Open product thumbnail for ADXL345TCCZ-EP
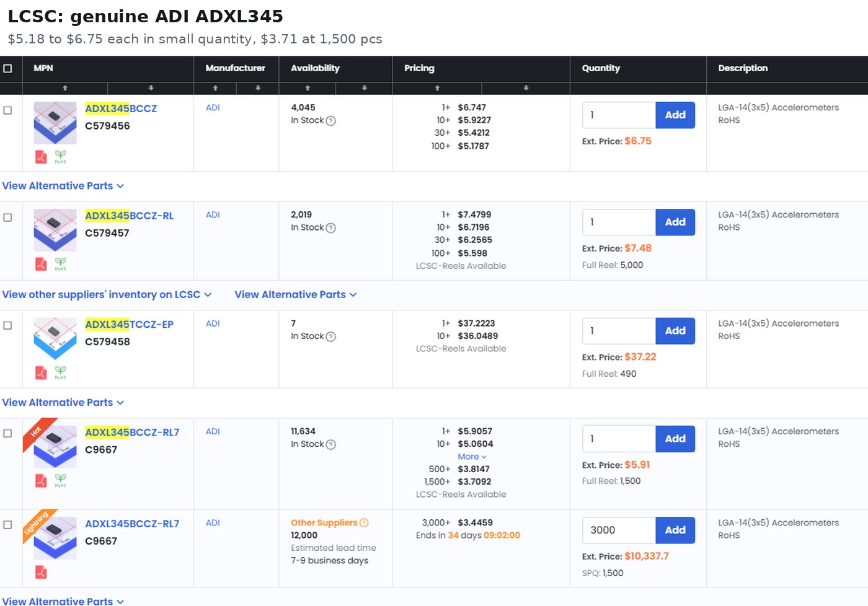This screenshot has width=868, height=606. tap(55, 339)
